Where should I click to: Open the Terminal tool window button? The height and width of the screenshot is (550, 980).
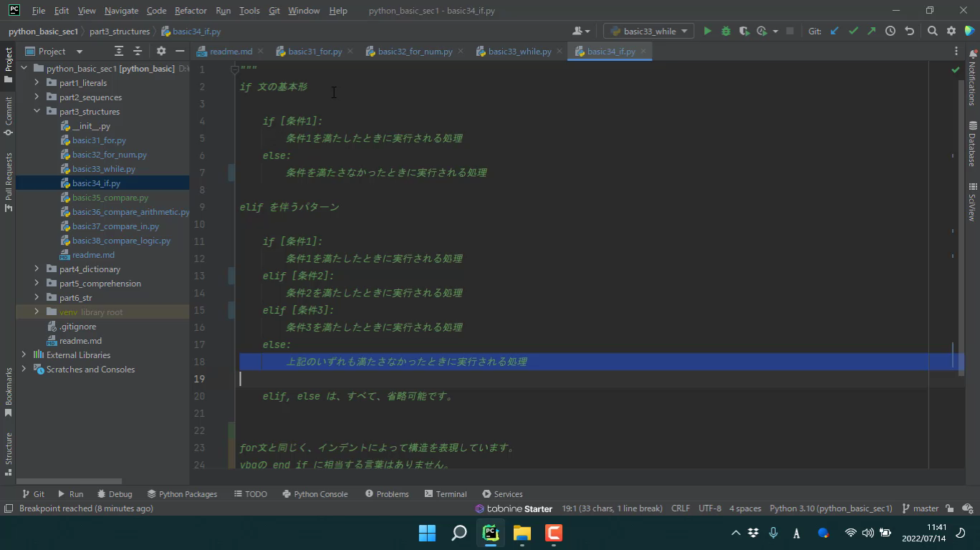click(x=445, y=494)
